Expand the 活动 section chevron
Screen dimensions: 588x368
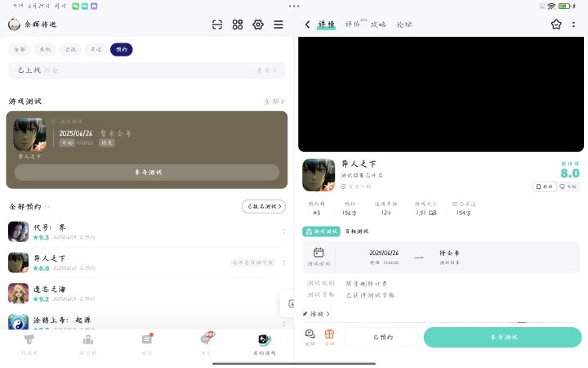[327, 314]
